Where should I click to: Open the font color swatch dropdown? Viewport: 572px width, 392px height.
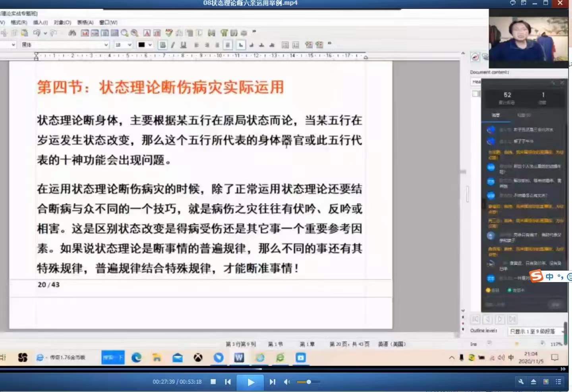150,45
